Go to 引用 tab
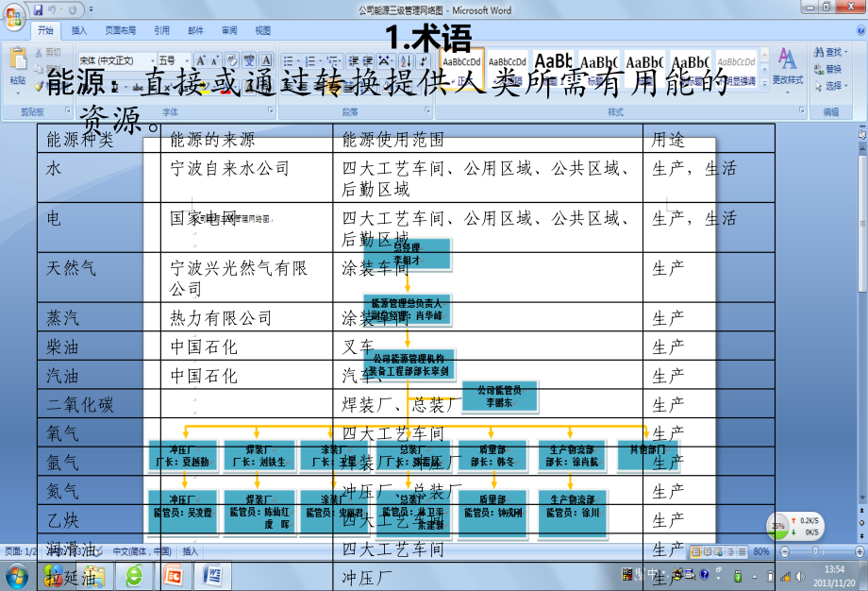Screen dimensions: 868x591 coord(161,30)
